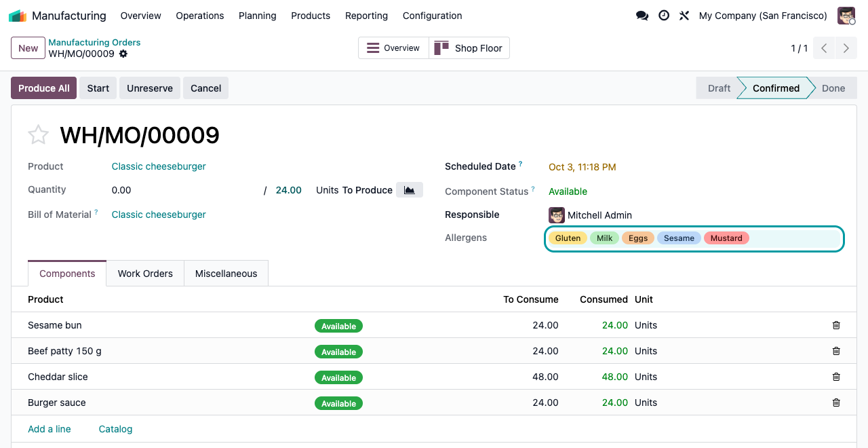The height and width of the screenshot is (448, 868).
Task: Click Add a line link
Action: (x=50, y=429)
